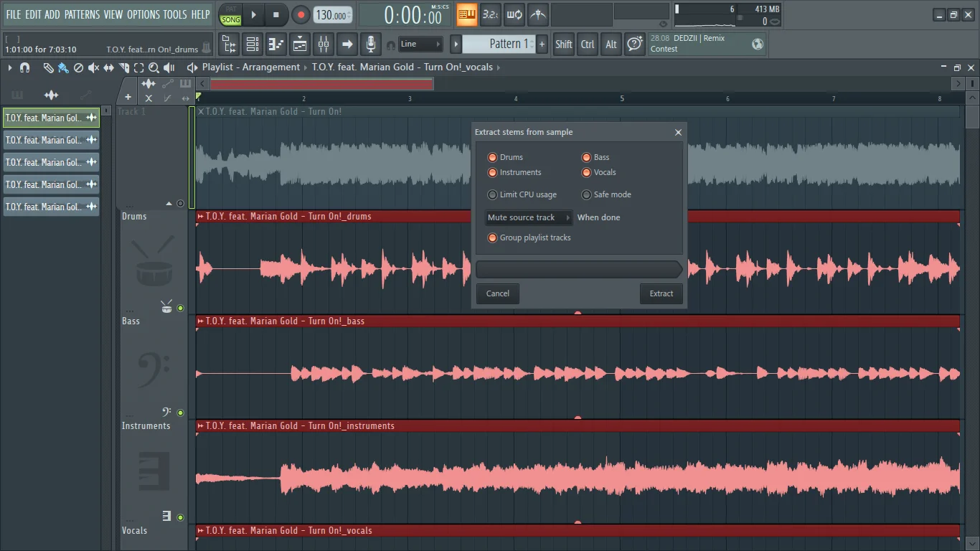980x551 pixels.
Task: Toggle the 3-2-1 countdown before recording icon
Action: [490, 14]
